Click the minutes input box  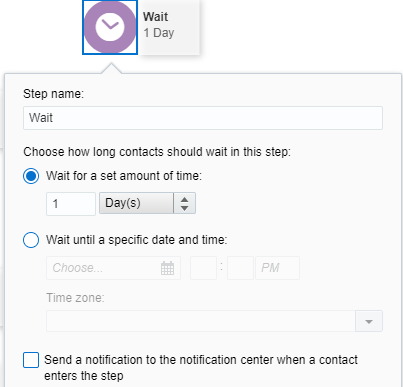coord(240,268)
